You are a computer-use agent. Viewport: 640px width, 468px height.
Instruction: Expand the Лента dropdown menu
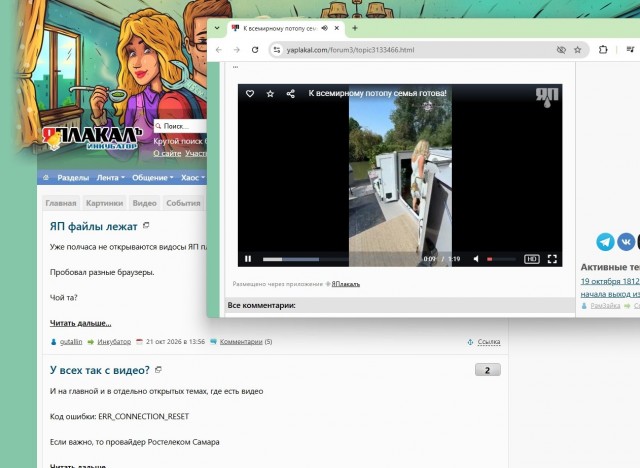click(x=111, y=178)
